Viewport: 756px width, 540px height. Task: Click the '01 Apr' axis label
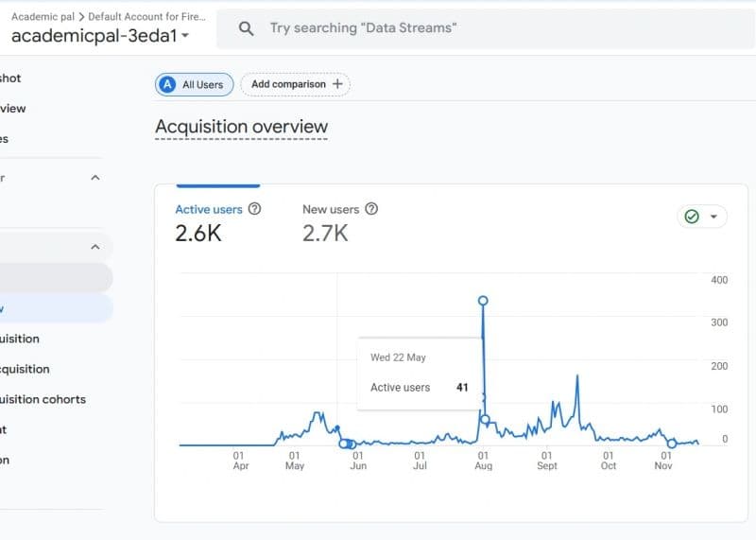click(241, 461)
